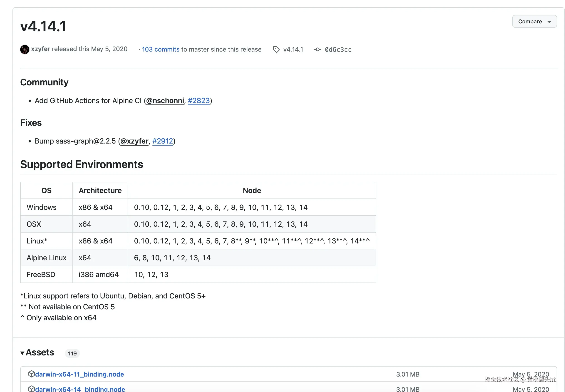Click xzyfer's avatar image
This screenshot has height=392, width=565.
click(25, 49)
